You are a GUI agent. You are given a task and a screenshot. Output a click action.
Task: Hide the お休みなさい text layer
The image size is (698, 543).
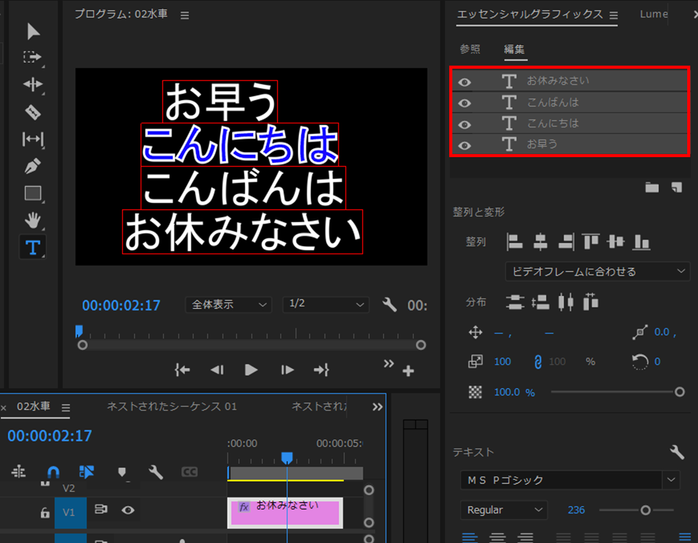click(465, 82)
